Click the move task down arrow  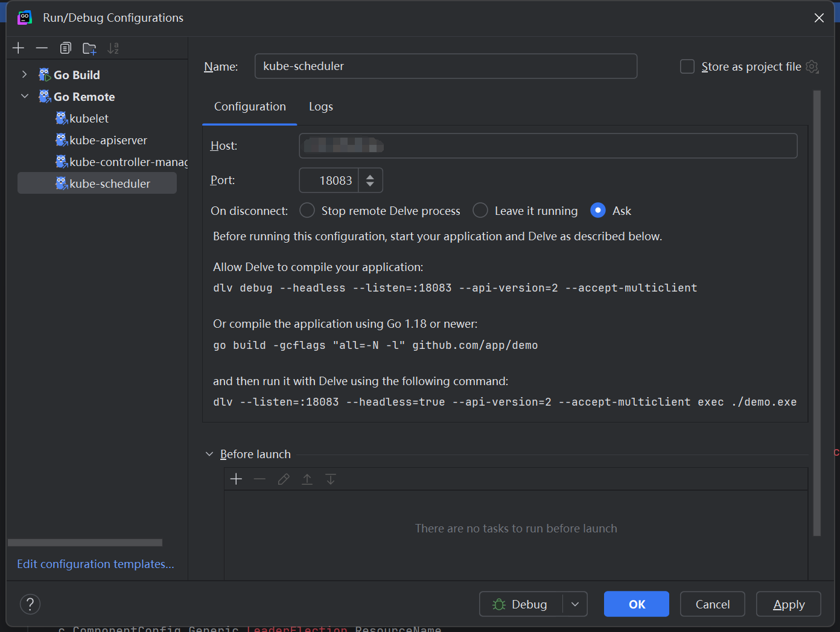(331, 479)
